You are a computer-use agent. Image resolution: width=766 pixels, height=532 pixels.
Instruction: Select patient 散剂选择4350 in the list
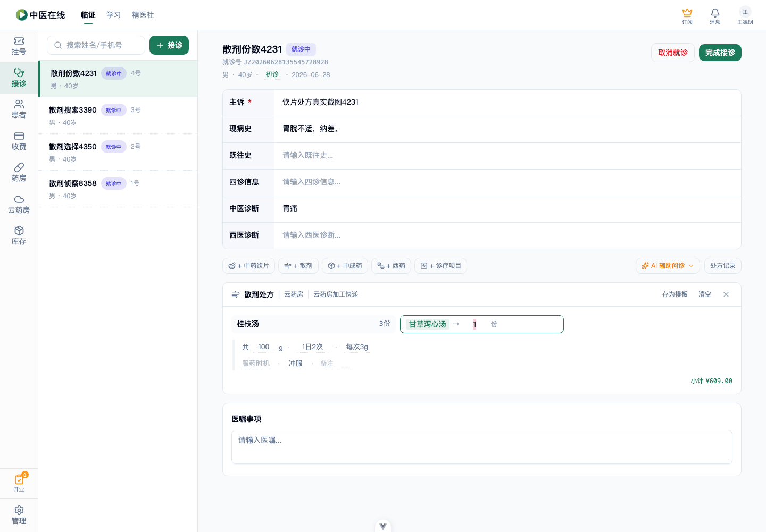pos(118,152)
